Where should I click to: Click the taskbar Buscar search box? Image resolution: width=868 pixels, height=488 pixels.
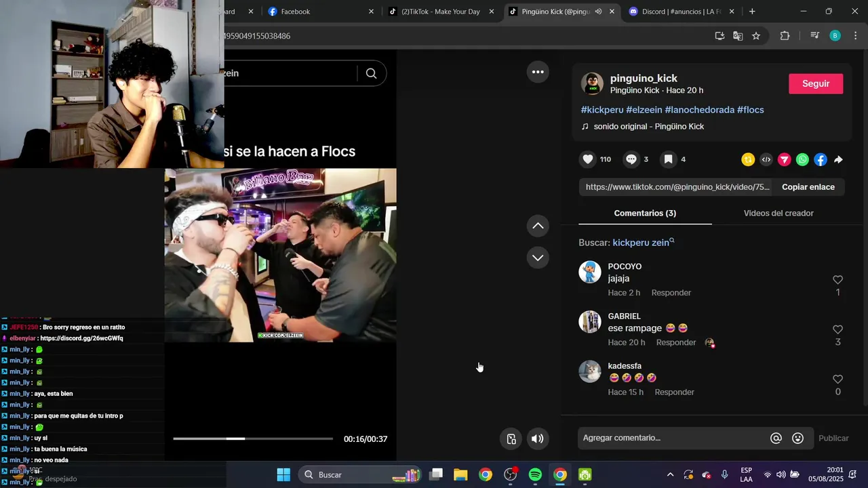pos(361,474)
